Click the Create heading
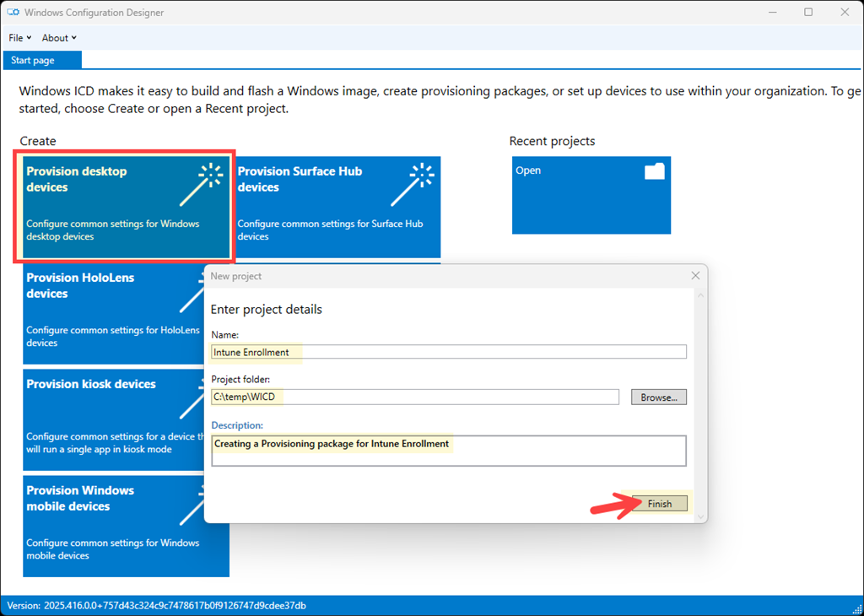This screenshot has height=616, width=864. pos(38,141)
